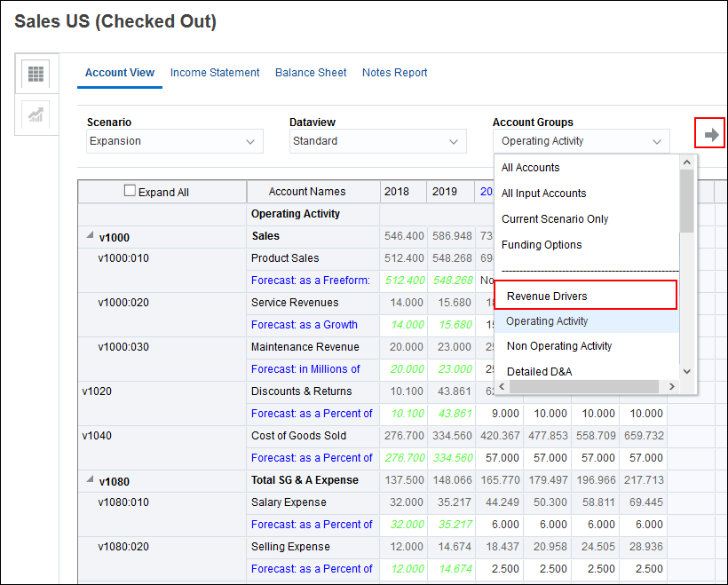Click the right scroll arrow in the dropdown
The image size is (728, 585).
(x=673, y=387)
